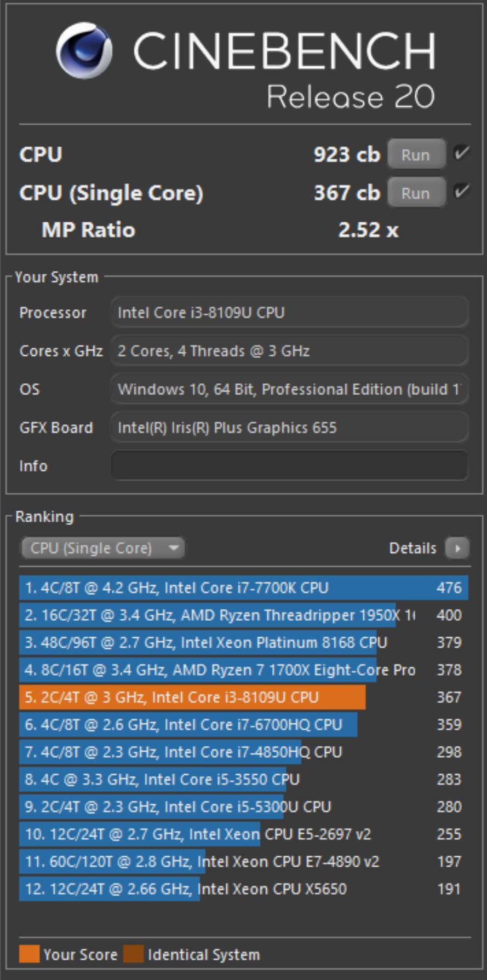Click the GFX Board field Iris Plus 655
This screenshot has width=487, height=980.
click(x=289, y=428)
